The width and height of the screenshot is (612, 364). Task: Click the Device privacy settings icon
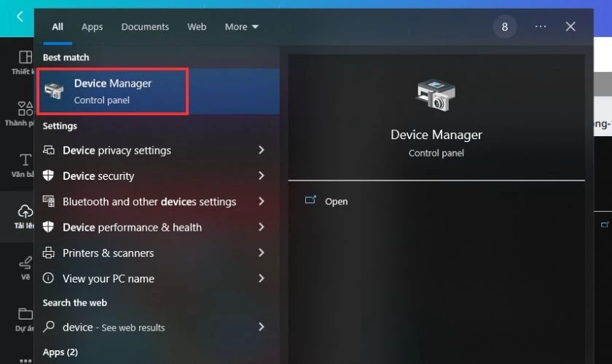[x=48, y=150]
